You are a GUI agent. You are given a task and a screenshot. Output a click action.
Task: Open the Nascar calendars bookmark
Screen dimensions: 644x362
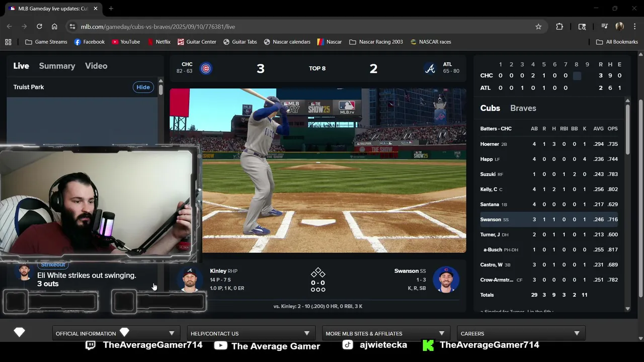[287, 42]
